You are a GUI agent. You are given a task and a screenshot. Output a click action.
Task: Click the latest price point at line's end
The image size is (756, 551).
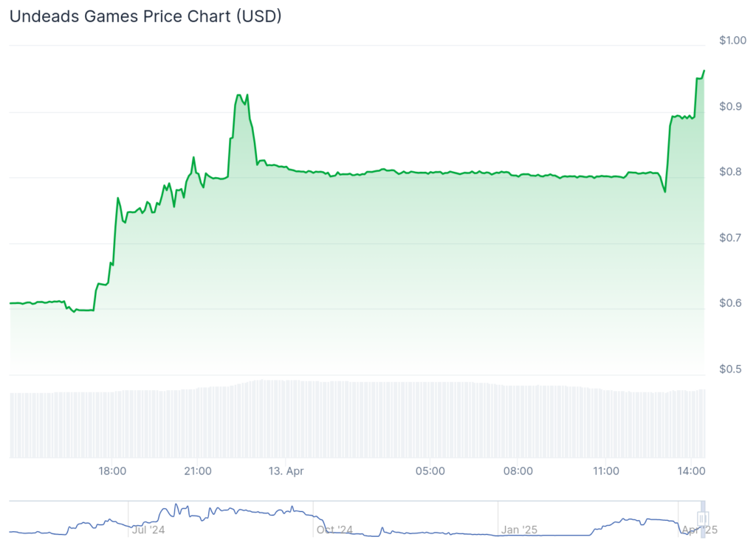coord(704,71)
